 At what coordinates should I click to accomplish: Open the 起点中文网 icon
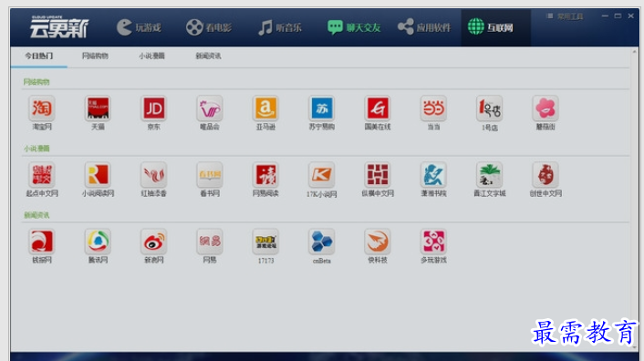click(x=42, y=175)
